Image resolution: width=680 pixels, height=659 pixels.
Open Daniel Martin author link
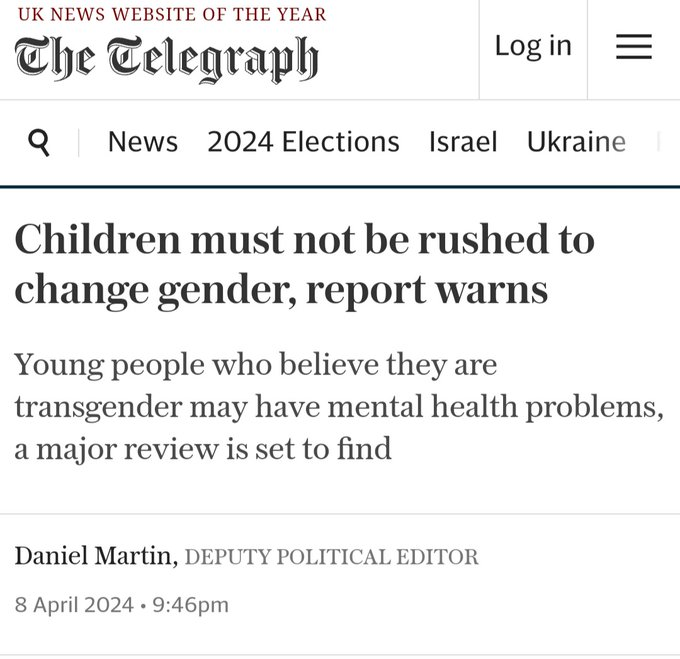(94, 555)
